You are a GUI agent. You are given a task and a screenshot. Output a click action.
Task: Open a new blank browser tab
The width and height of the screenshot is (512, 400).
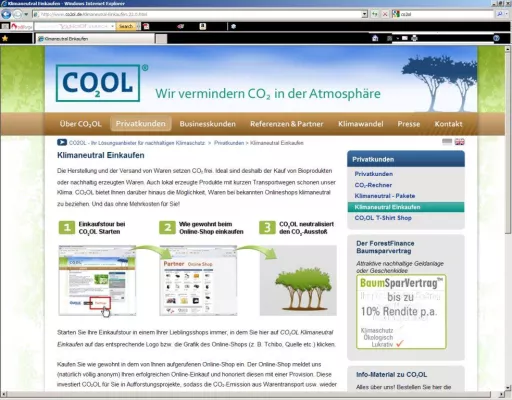[161, 39]
